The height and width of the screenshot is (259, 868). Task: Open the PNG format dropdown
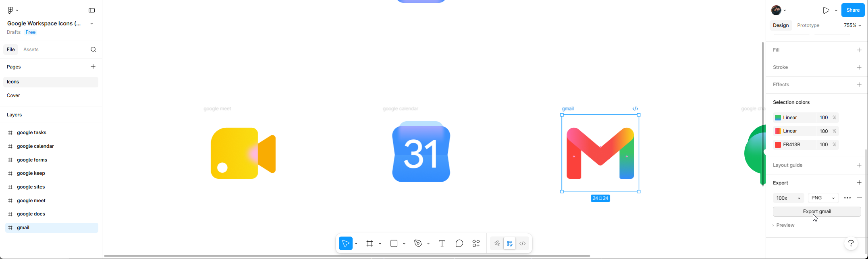823,198
